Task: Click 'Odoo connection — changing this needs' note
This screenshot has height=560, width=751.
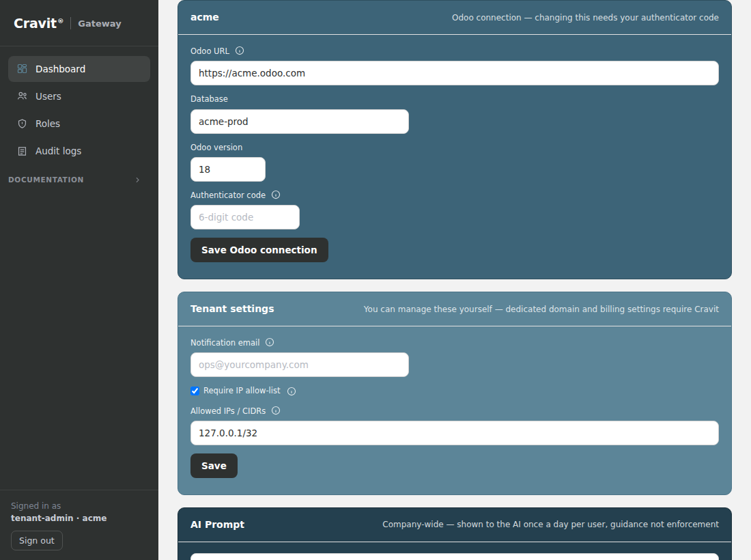Action: [x=585, y=18]
